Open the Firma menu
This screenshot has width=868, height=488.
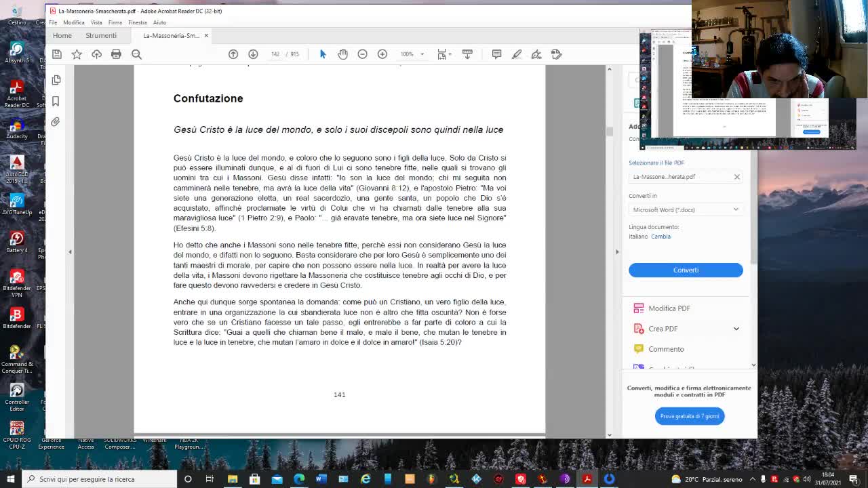pos(115,22)
